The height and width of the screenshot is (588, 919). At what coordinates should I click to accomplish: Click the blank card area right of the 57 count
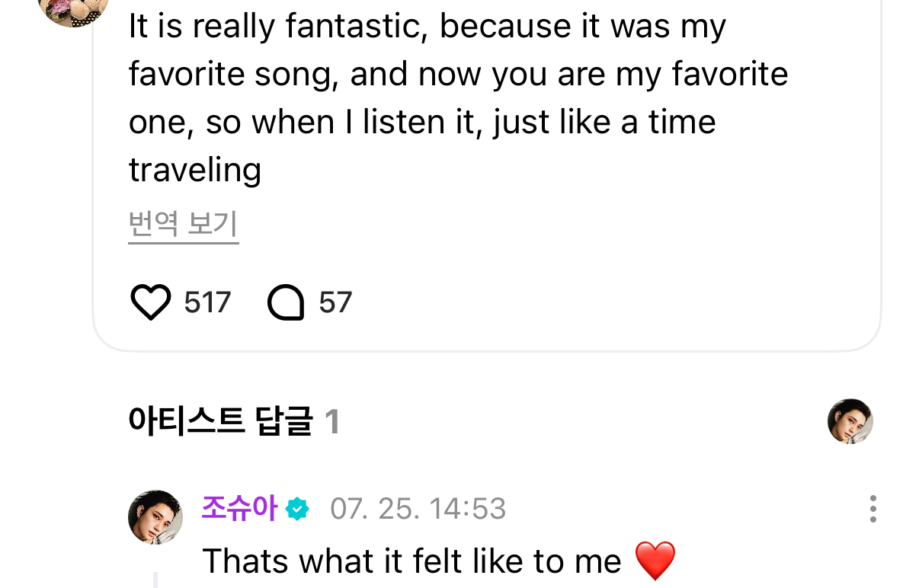(x=610, y=303)
